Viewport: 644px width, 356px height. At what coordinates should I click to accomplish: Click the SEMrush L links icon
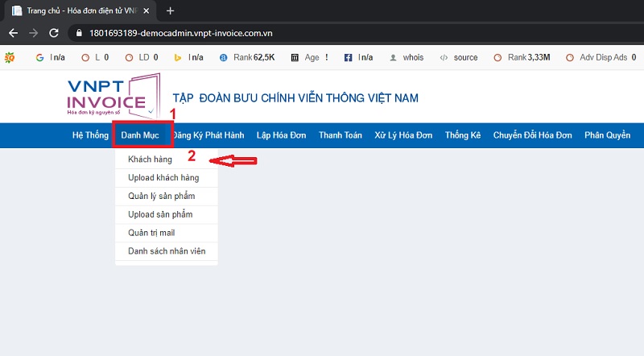coord(85,57)
